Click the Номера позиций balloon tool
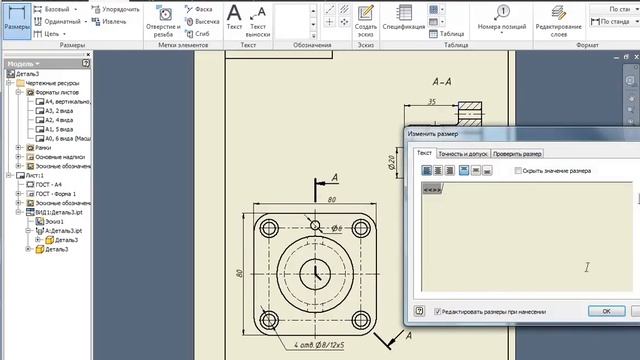 [x=502, y=18]
